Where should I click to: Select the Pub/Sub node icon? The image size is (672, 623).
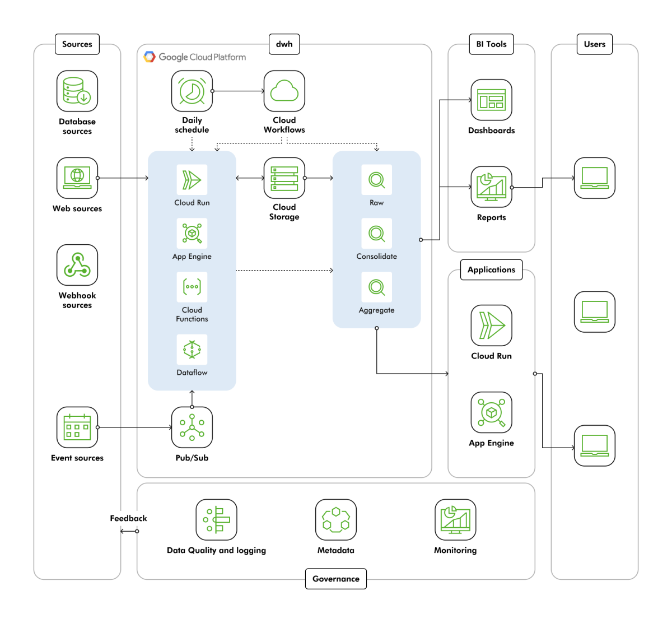[x=192, y=427]
